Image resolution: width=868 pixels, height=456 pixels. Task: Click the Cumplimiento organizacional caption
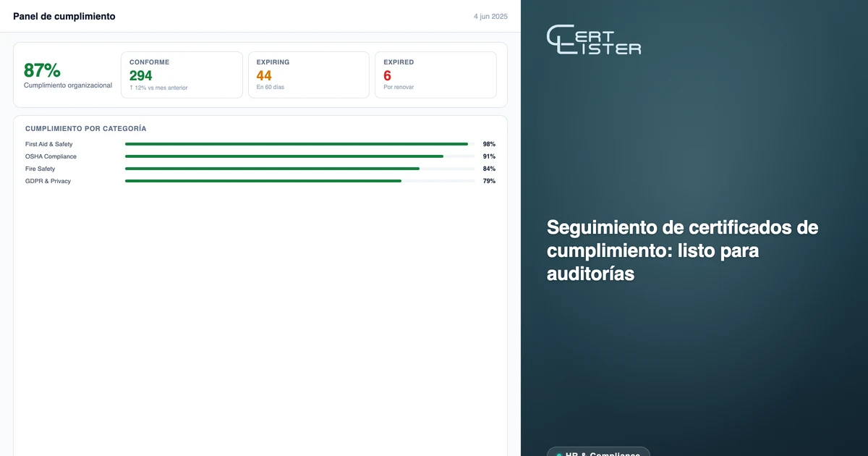[68, 85]
